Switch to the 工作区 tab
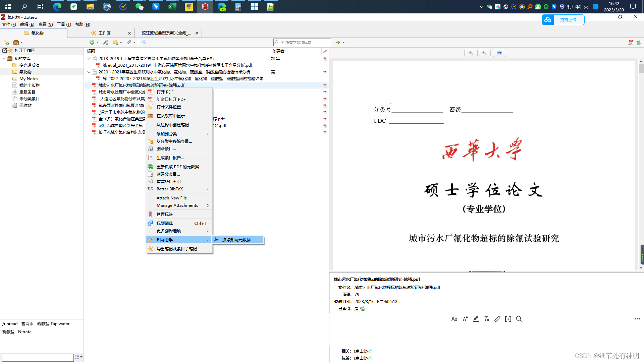This screenshot has width=644, height=362. 105,33
